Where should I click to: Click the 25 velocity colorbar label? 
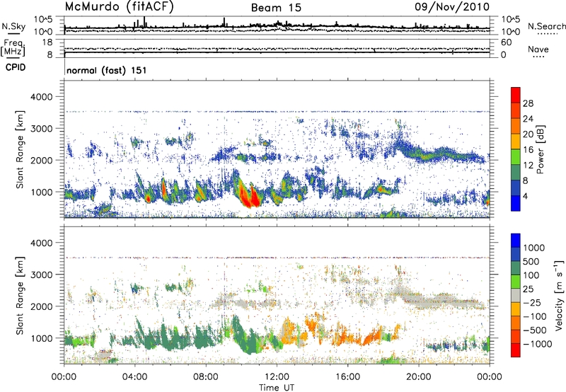click(528, 289)
